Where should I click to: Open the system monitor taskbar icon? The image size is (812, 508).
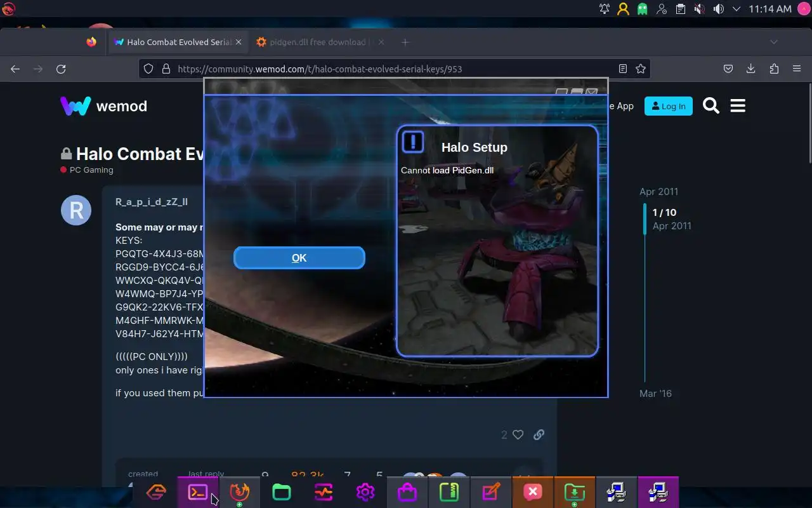click(x=324, y=492)
